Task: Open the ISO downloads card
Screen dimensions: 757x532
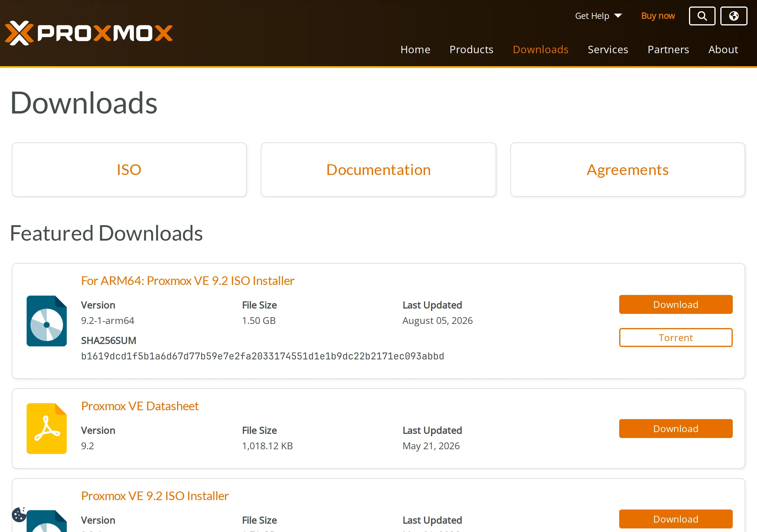Action: [x=129, y=170]
